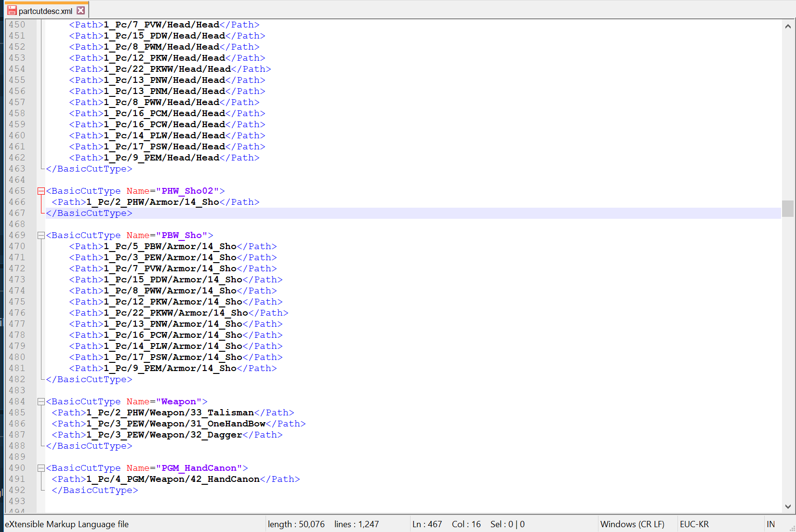Open the Windows (CR LF) line ending field
The width and height of the screenshot is (796, 532).
(632, 524)
